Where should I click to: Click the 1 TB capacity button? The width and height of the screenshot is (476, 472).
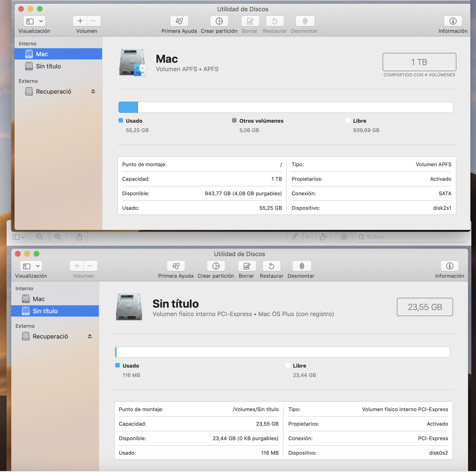pyautogui.click(x=419, y=62)
